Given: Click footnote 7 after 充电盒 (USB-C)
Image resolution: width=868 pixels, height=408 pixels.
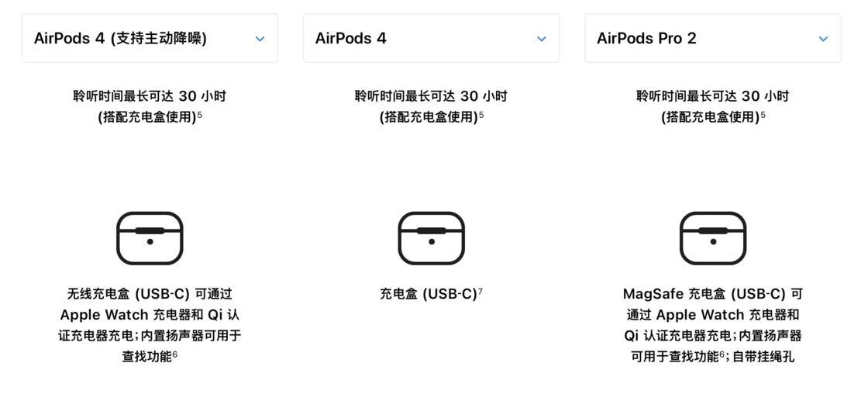Looking at the screenshot, I should tap(480, 292).
